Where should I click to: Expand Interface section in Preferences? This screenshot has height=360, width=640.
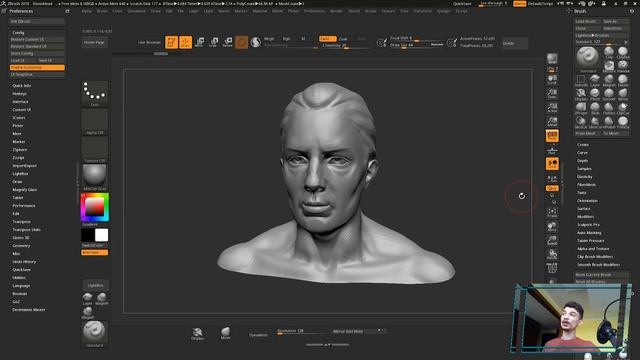click(x=20, y=102)
